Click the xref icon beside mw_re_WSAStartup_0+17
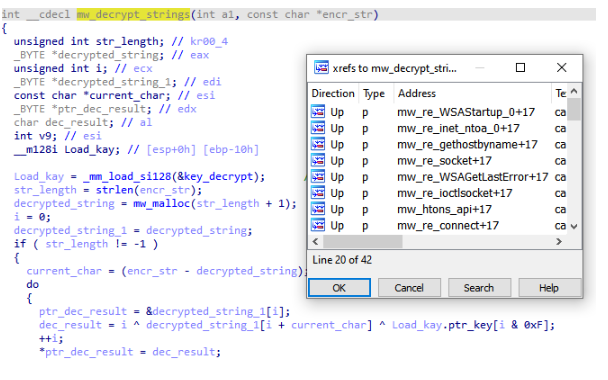Viewport: 608px width, 380px height. coord(318,112)
